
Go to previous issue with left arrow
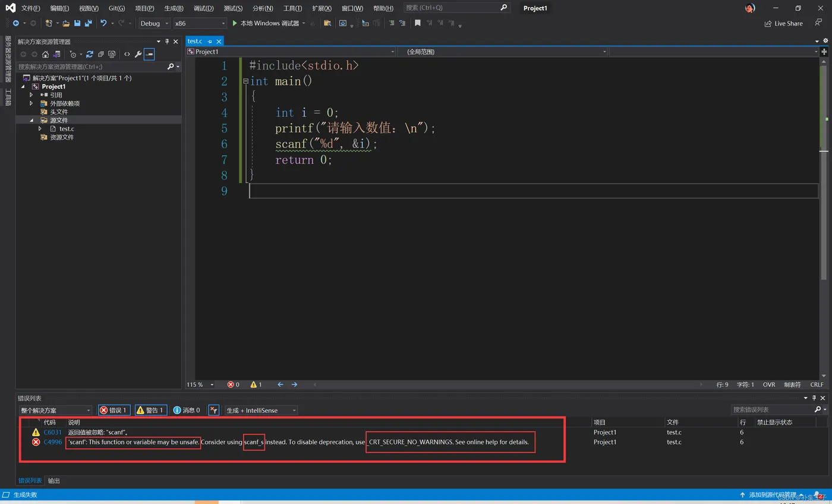coord(281,385)
